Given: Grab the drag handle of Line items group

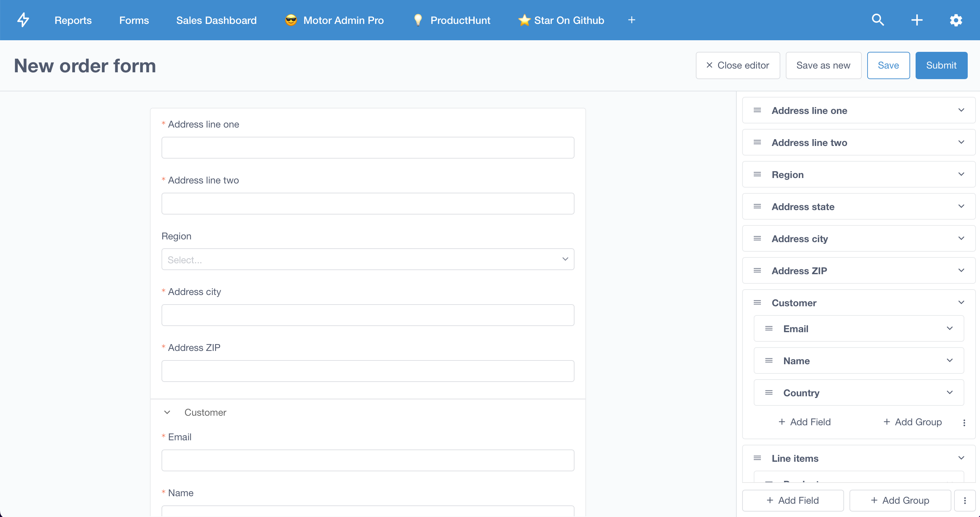Looking at the screenshot, I should [x=757, y=458].
